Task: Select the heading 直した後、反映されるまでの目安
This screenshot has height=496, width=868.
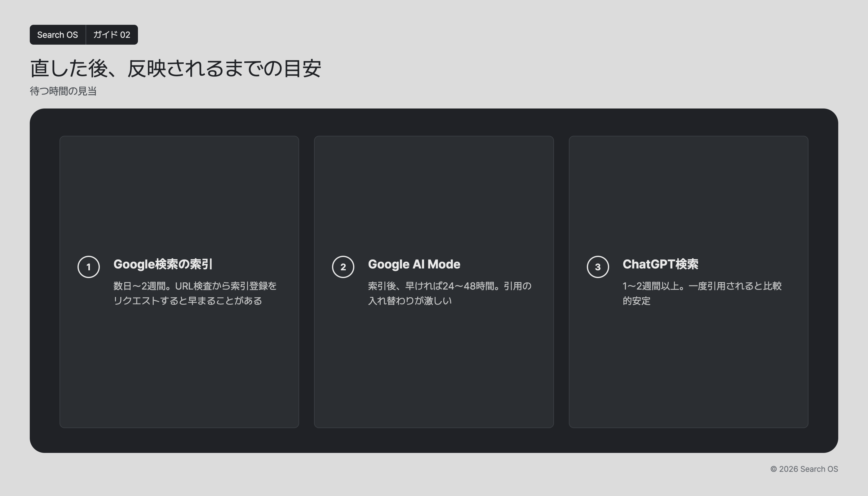Action: [175, 68]
